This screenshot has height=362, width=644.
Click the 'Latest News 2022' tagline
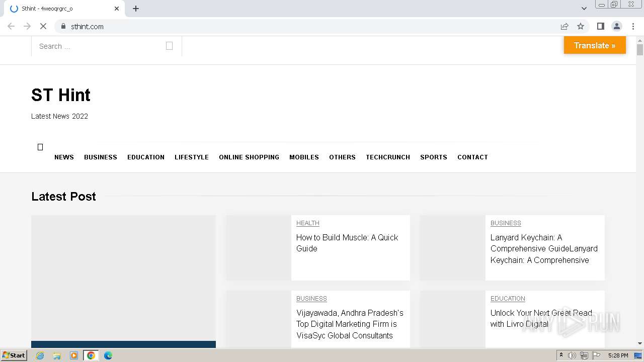point(59,116)
